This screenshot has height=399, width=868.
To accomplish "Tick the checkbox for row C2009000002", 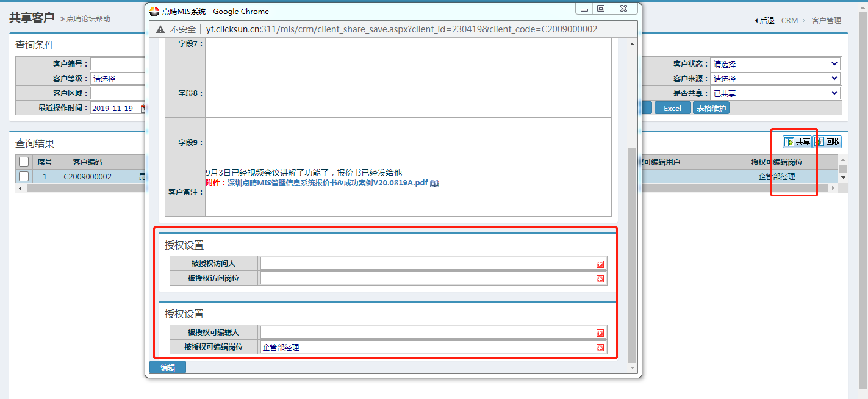I will click(x=24, y=176).
